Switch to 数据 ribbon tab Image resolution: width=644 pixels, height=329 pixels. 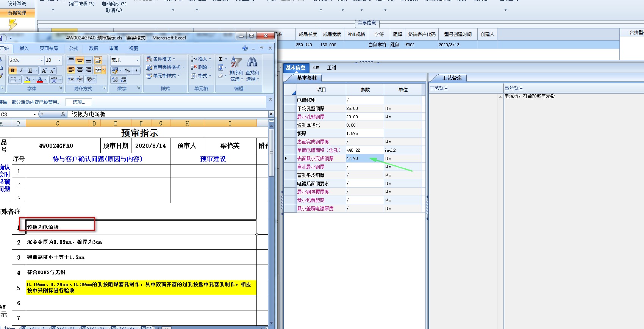click(x=94, y=48)
